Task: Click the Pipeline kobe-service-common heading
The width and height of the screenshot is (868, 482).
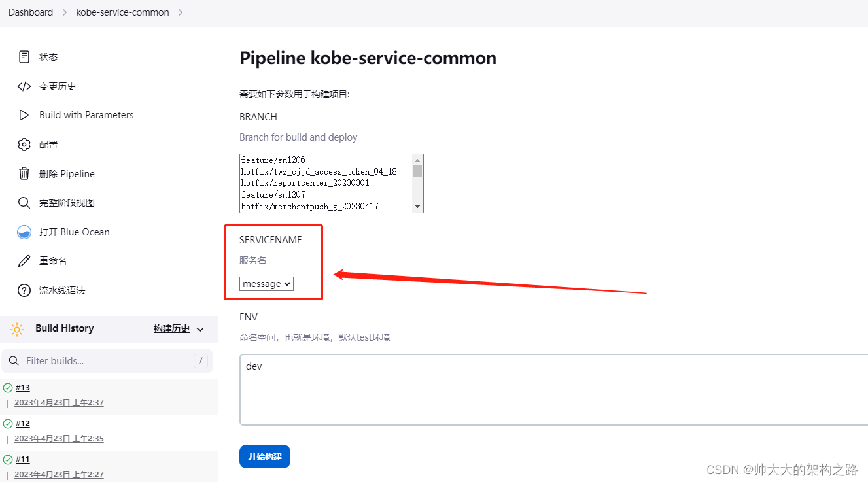Action: click(x=368, y=58)
